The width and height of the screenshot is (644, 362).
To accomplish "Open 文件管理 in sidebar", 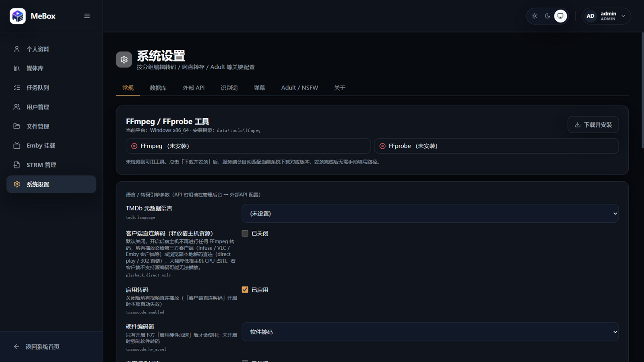I will coord(52,126).
